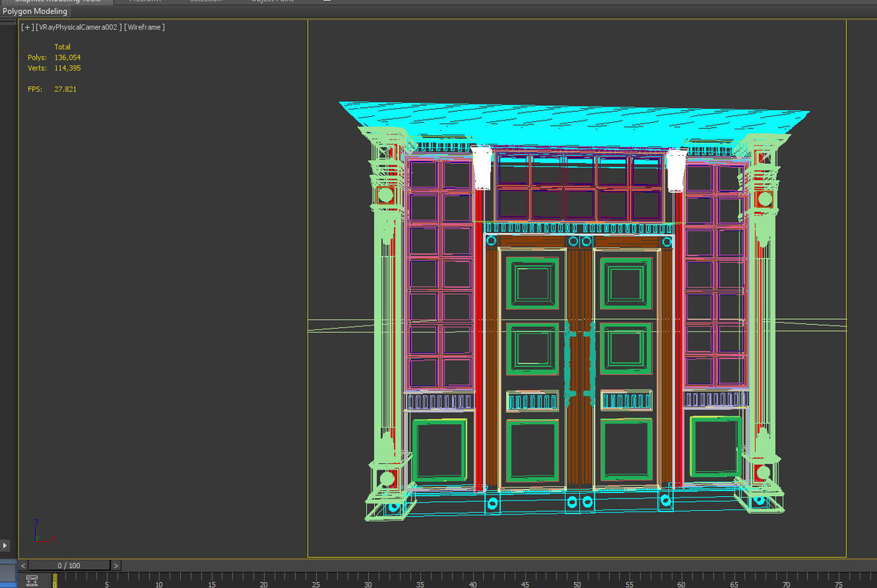The image size is (877, 588).
Task: Expand the Polygon Modeling panel
Action: click(35, 11)
